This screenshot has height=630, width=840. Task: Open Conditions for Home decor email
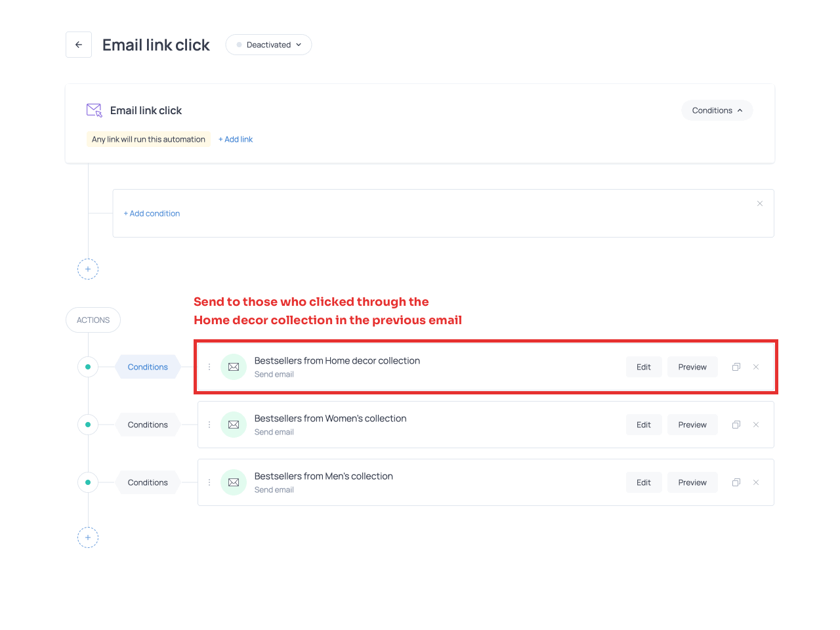[x=148, y=367]
